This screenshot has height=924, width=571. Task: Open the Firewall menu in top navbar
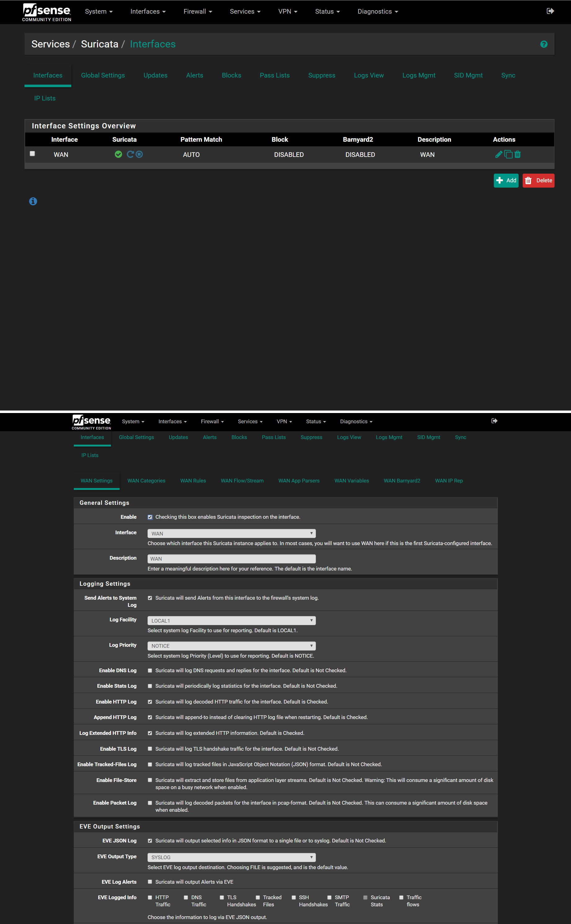point(197,12)
